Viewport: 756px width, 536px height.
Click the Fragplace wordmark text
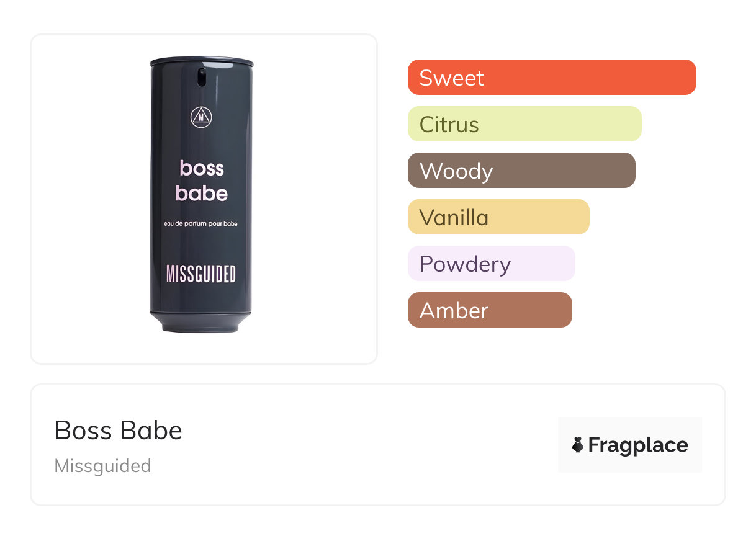638,445
